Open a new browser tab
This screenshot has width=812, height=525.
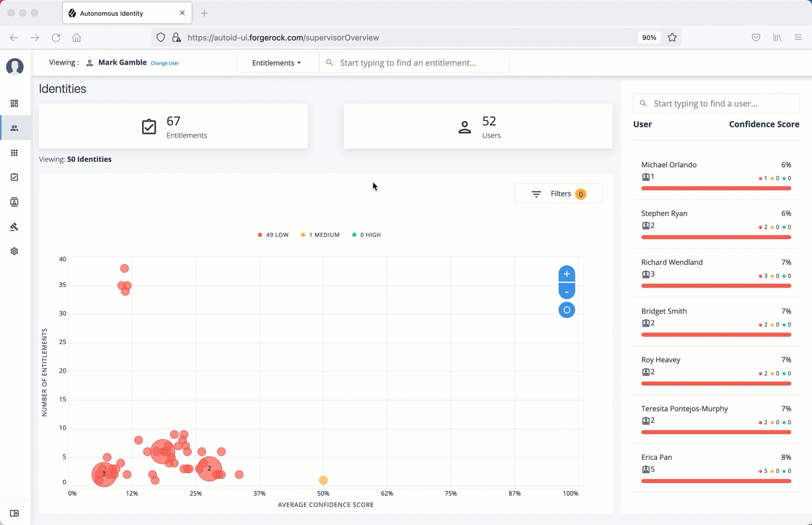204,13
